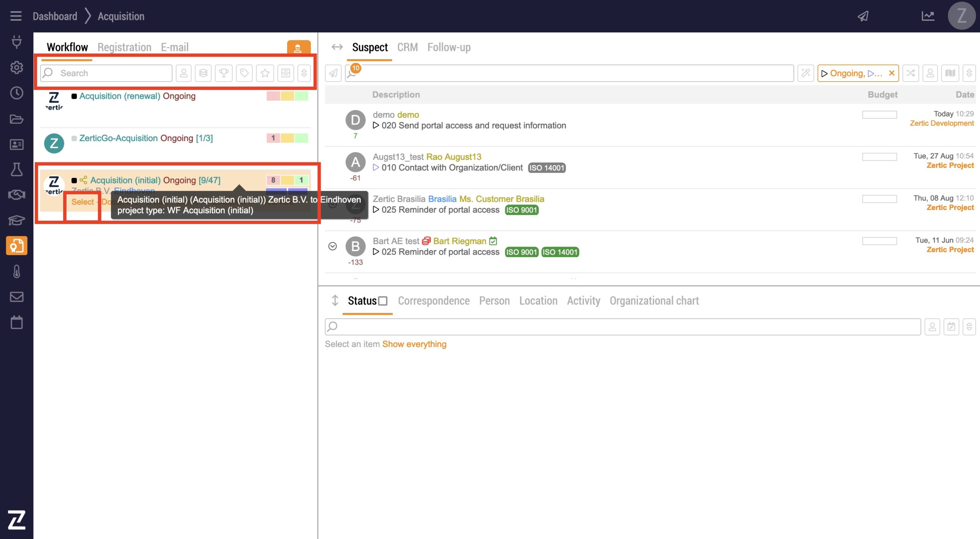Screen dimensions: 980x539
Task: Remove the Ongoing filter with the X
Action: click(x=892, y=73)
